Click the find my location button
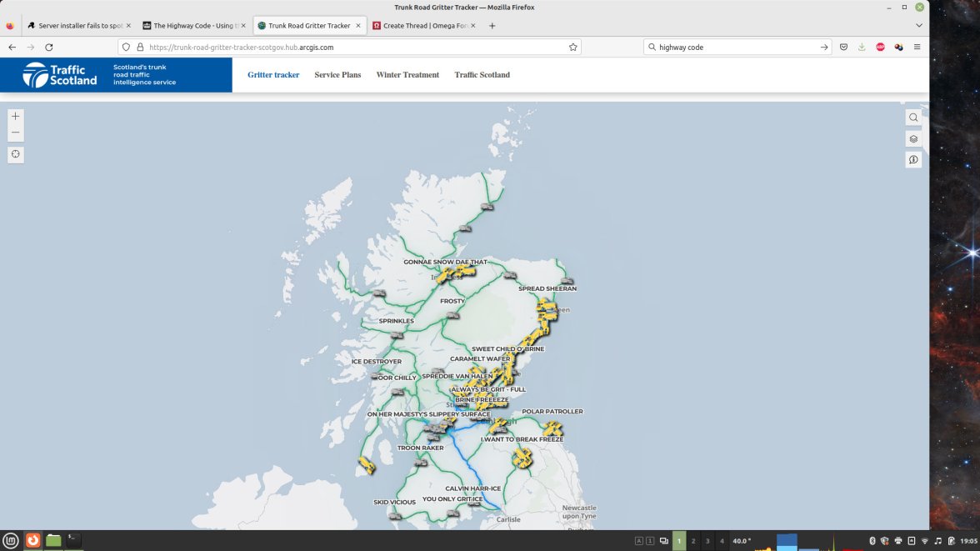 coord(16,154)
